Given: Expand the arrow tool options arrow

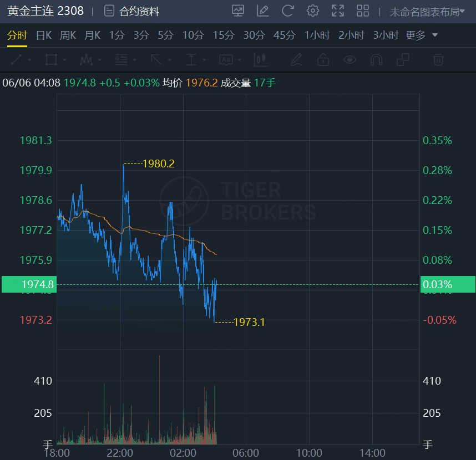Looking at the screenshot, I should (169, 60).
